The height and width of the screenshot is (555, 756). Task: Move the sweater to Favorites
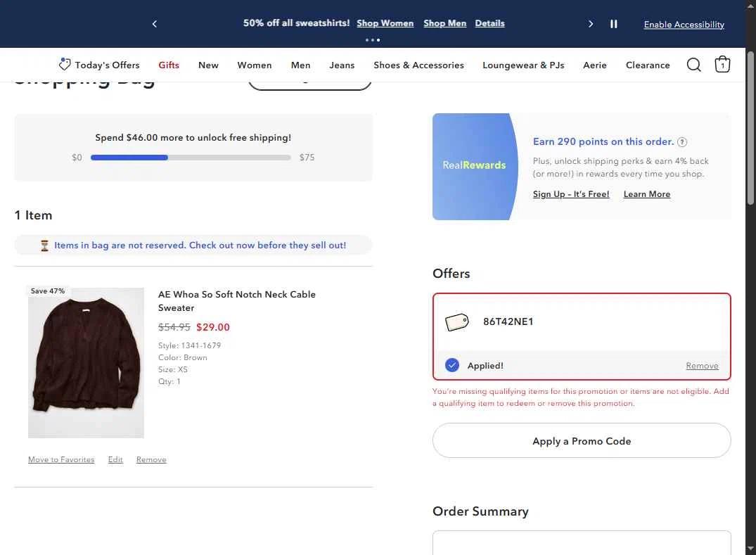(x=61, y=459)
